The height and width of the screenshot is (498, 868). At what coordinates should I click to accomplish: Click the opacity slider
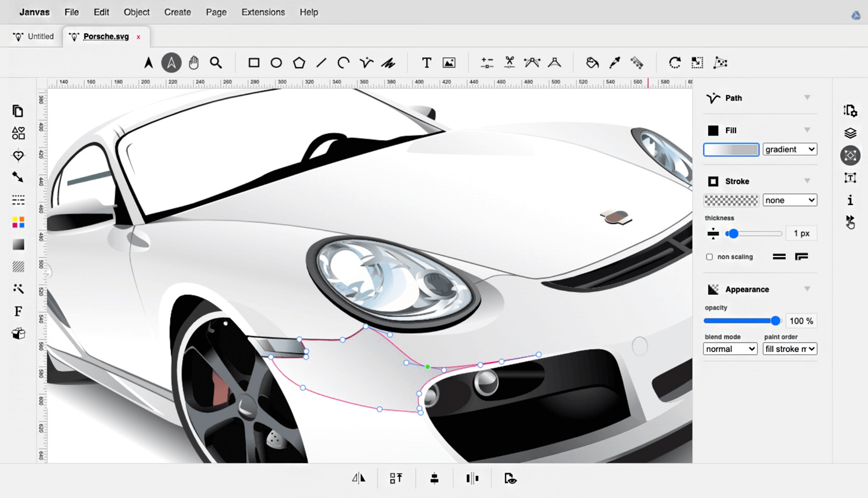click(x=742, y=321)
